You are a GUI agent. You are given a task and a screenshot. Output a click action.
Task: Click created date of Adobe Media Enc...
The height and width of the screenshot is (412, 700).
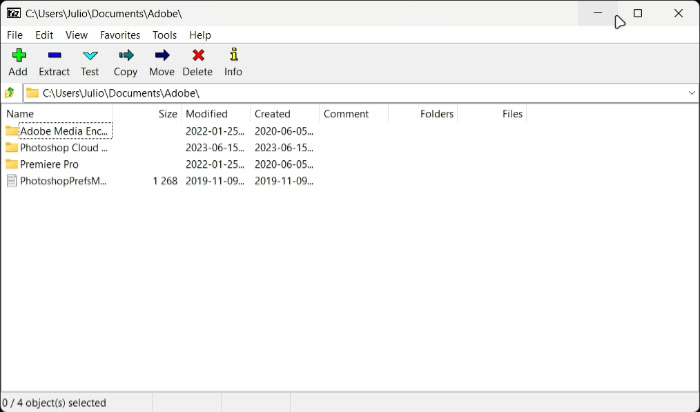coord(284,131)
